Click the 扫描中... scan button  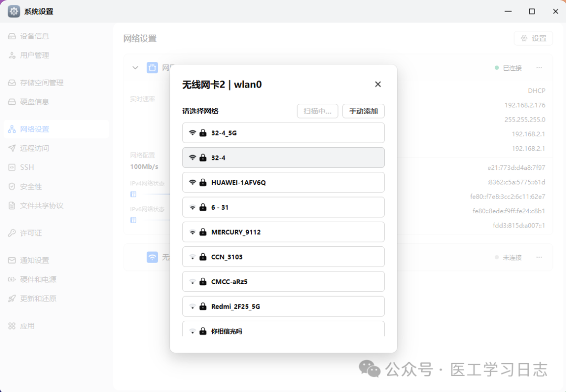point(318,111)
